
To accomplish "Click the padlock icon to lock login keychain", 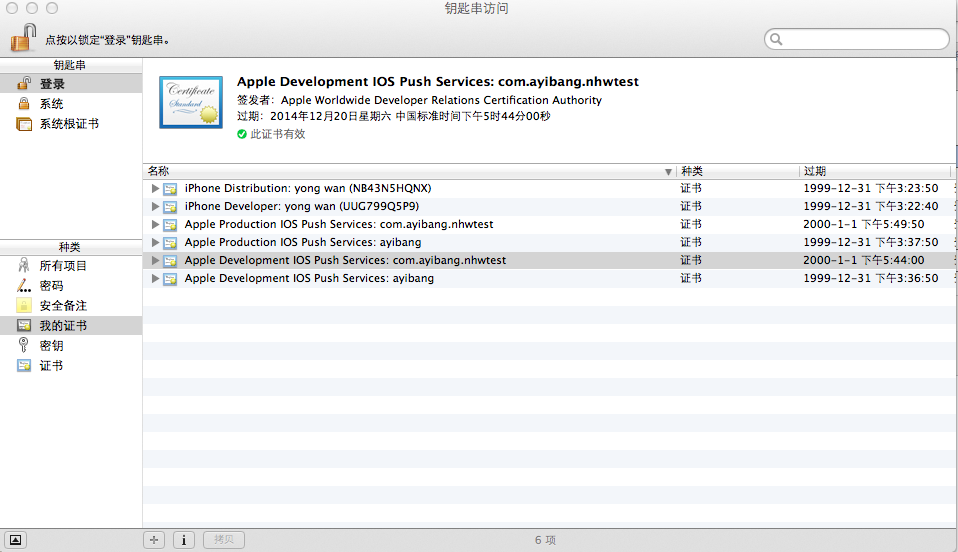I will (23, 37).
